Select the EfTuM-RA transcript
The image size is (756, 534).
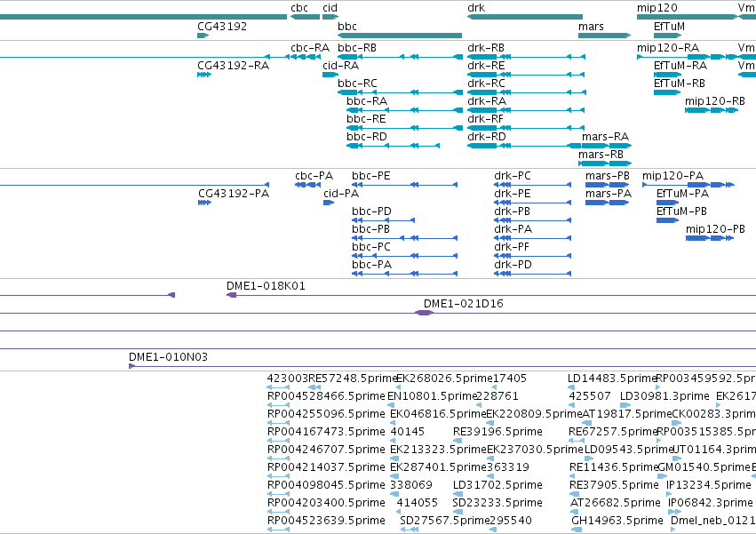click(680, 66)
